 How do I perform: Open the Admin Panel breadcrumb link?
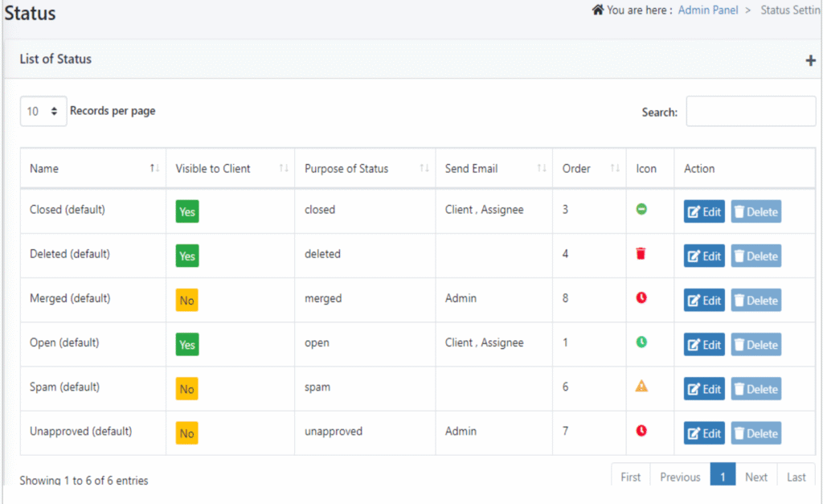tap(708, 10)
